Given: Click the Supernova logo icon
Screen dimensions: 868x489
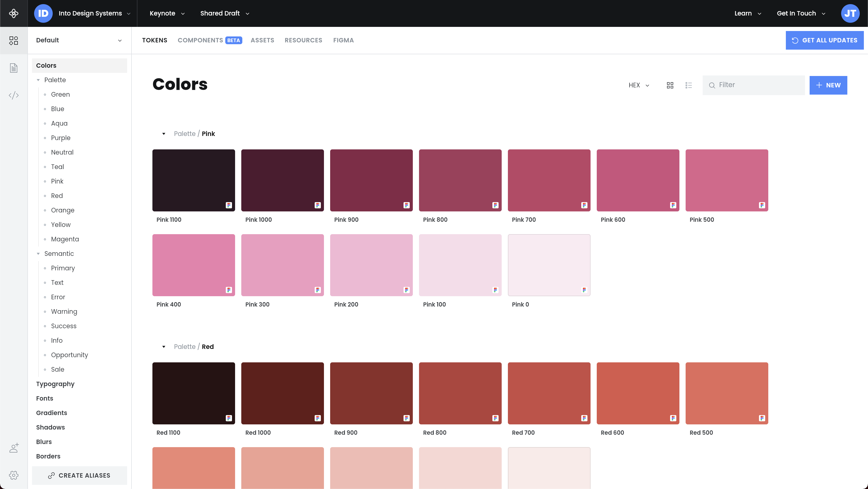Looking at the screenshot, I should 13,13.
